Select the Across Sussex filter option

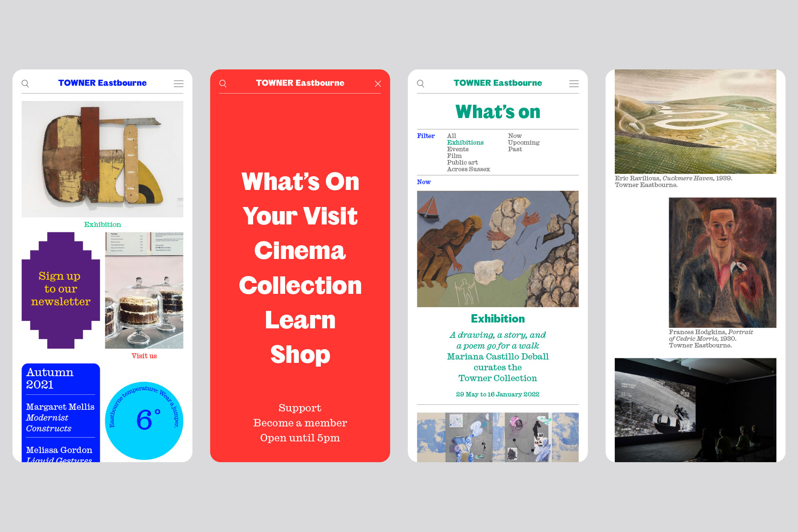click(x=468, y=169)
